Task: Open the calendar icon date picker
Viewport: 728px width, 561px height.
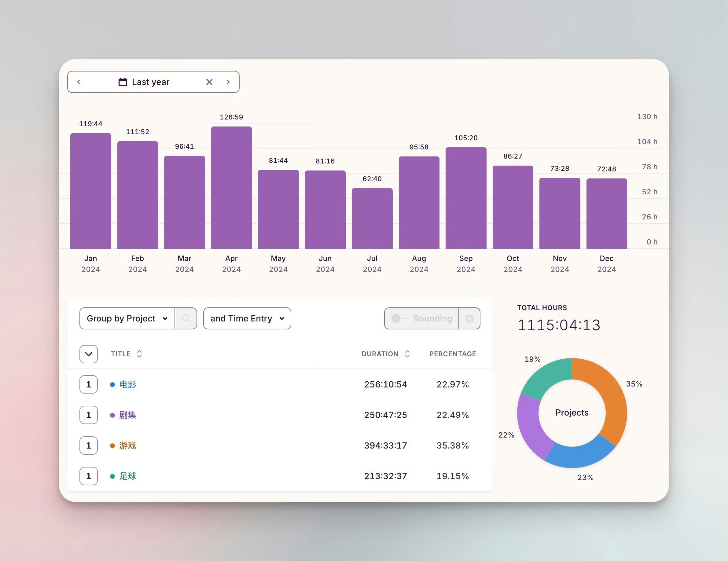Action: pyautogui.click(x=123, y=82)
